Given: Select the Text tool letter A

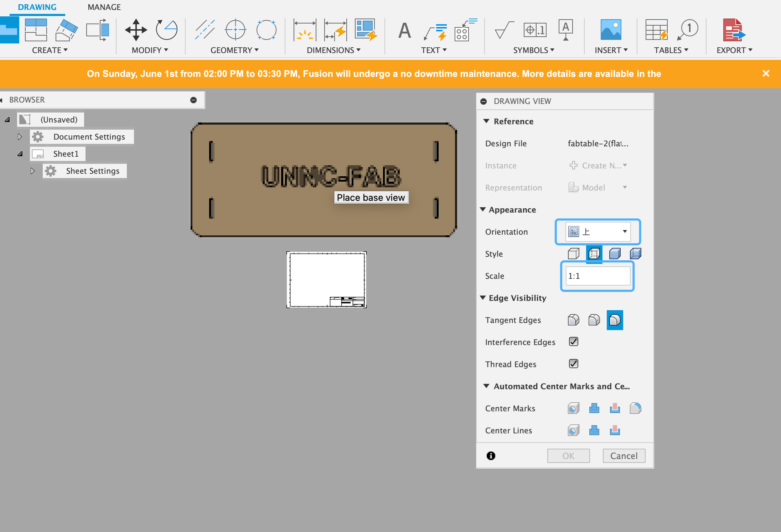Looking at the screenshot, I should pos(404,30).
